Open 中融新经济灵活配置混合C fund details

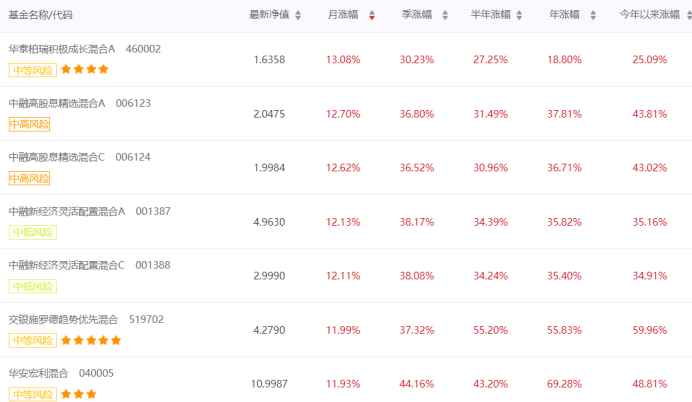tap(67, 264)
